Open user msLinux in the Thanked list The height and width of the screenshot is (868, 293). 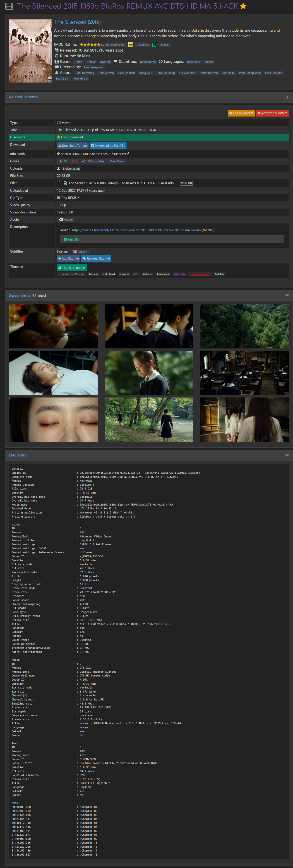[x=180, y=274]
